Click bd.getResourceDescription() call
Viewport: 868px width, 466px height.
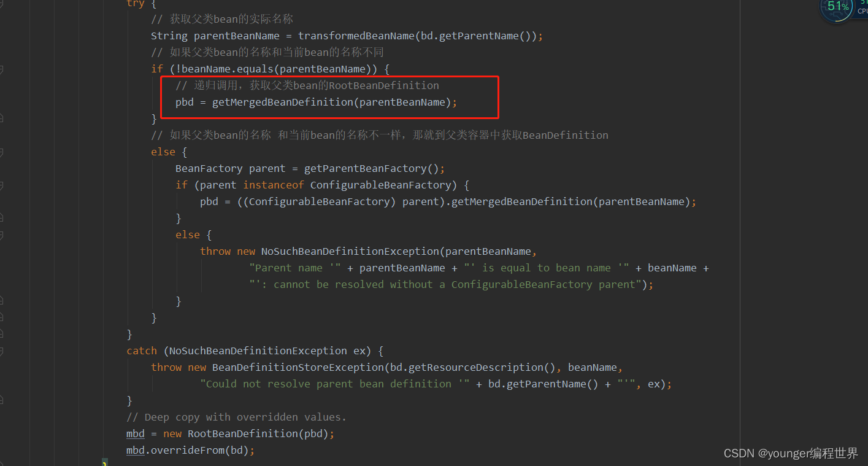pos(473,367)
